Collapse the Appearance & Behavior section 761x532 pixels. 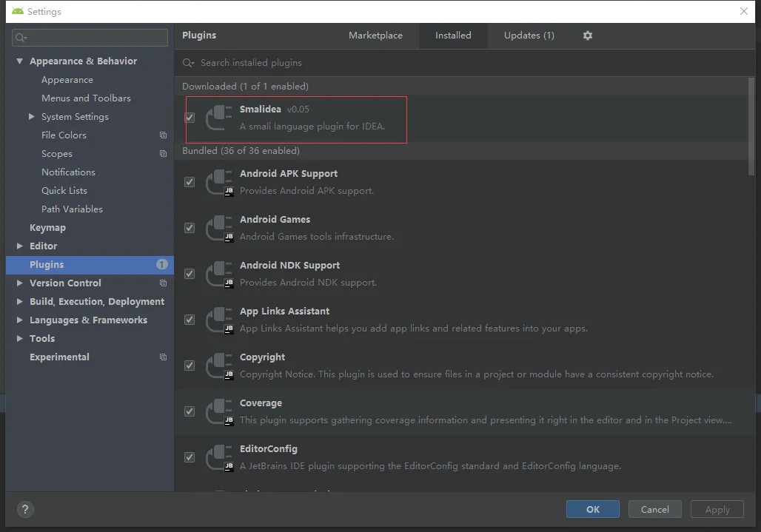click(20, 61)
